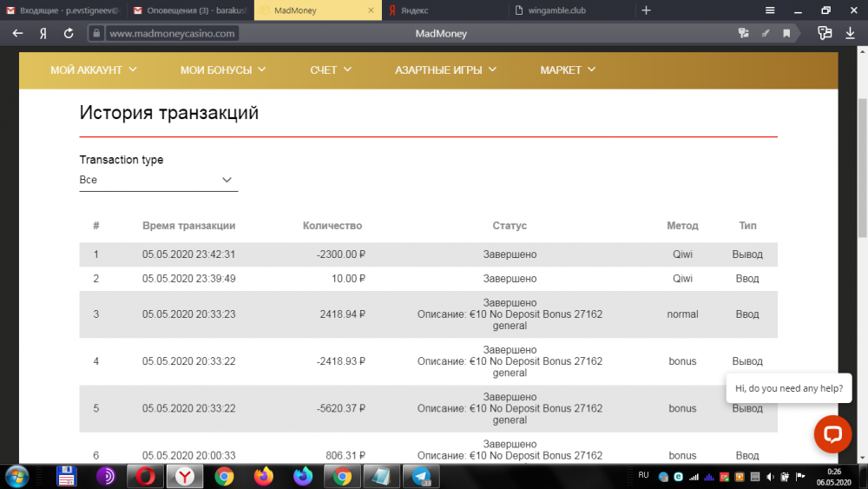Open the АЗАРТНЫЕ ИГРЫ dropdown menu
This screenshot has width=868, height=489.
click(x=445, y=69)
